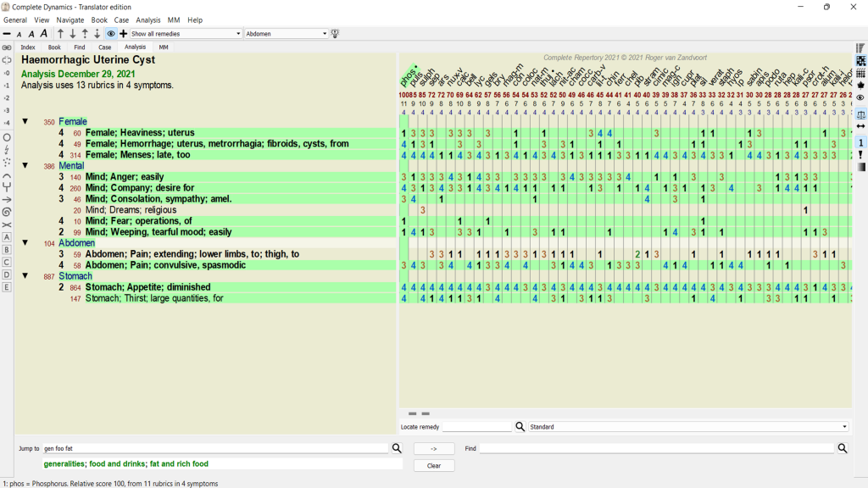Switch to the Book tab

pyautogui.click(x=54, y=47)
